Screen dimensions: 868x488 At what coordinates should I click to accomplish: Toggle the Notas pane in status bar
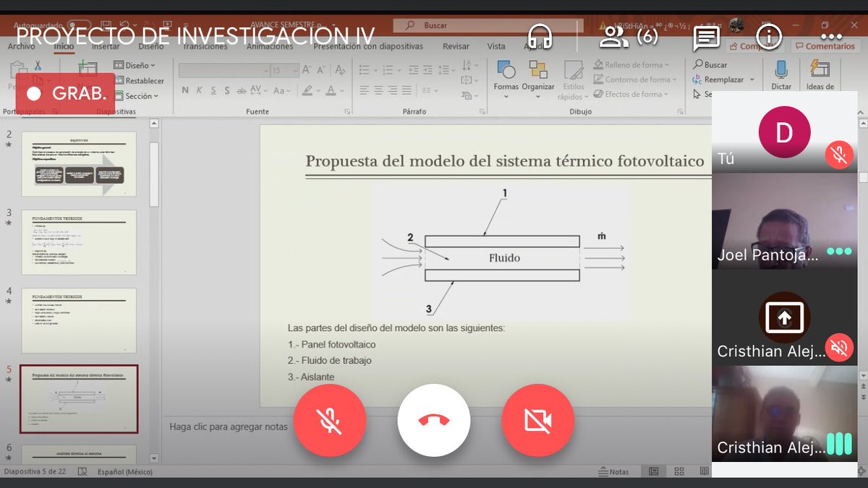(x=614, y=471)
